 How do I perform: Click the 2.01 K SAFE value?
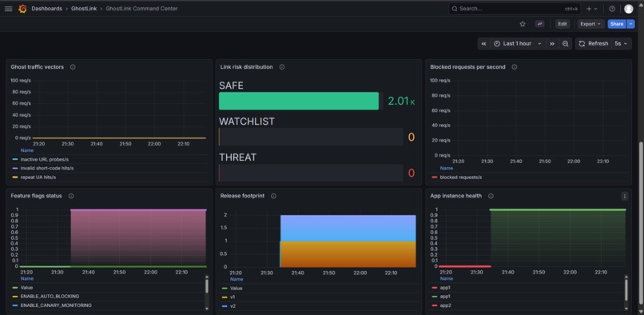tap(401, 102)
